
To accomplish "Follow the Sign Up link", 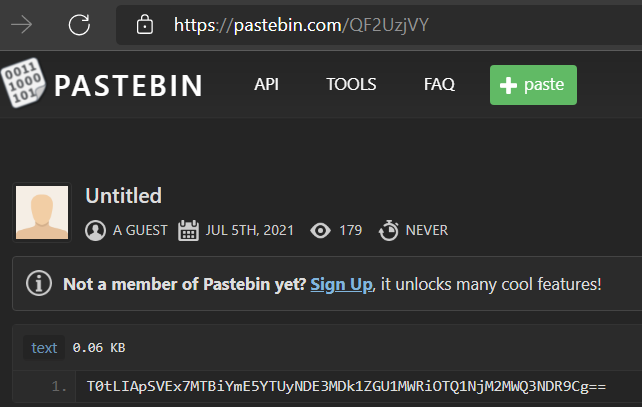I will [341, 284].
